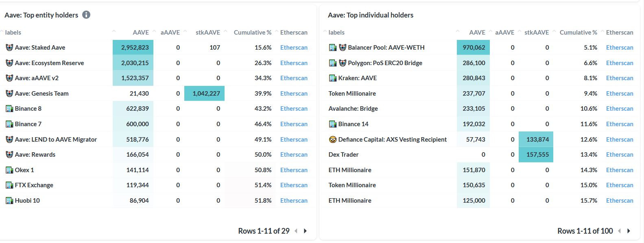
Task: Sort entity holders by the aAAVE column
Action: coord(170,32)
